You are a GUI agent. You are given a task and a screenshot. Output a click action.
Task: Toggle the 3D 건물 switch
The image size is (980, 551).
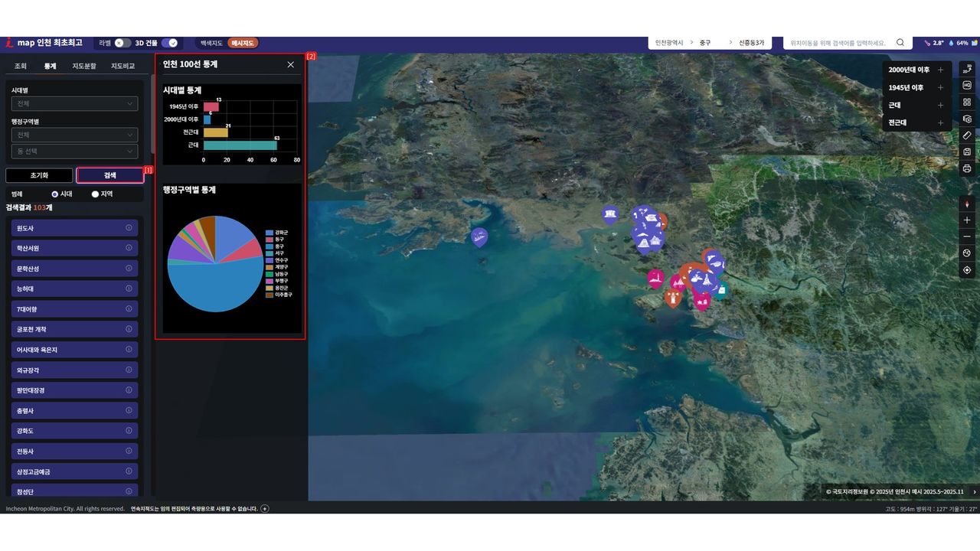tap(169, 43)
